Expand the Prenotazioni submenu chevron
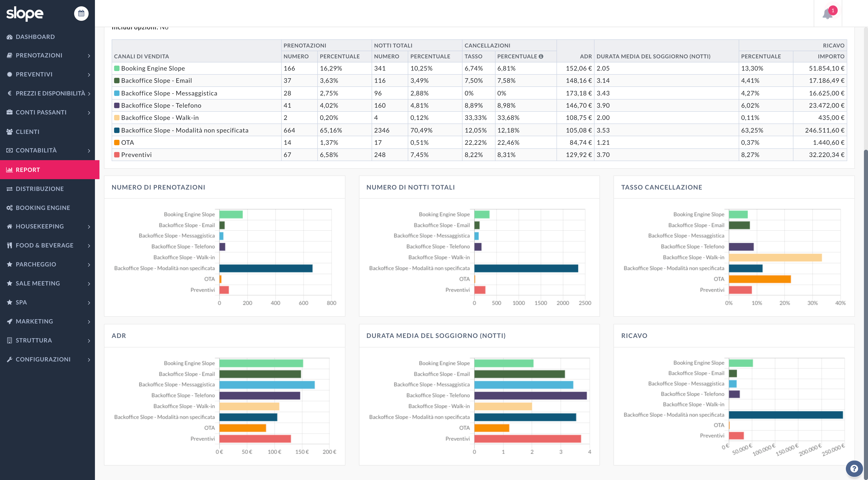 89,56
